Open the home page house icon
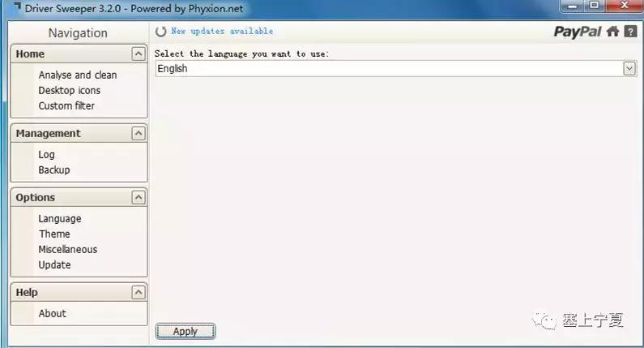The image size is (644, 348). click(x=612, y=32)
